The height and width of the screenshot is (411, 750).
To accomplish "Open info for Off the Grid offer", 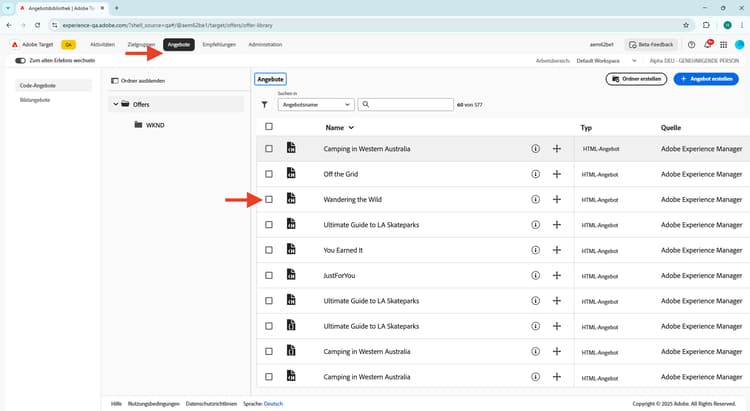I will 535,174.
